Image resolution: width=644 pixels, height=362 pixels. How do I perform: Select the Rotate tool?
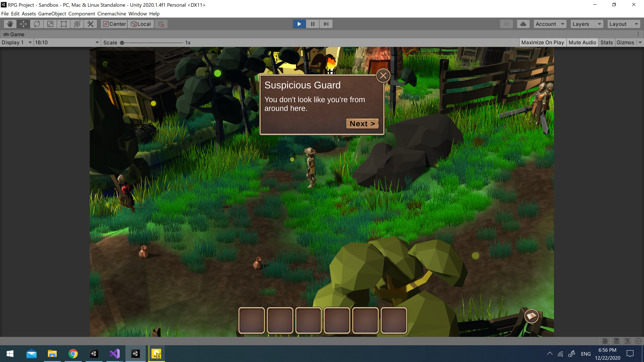coord(37,23)
